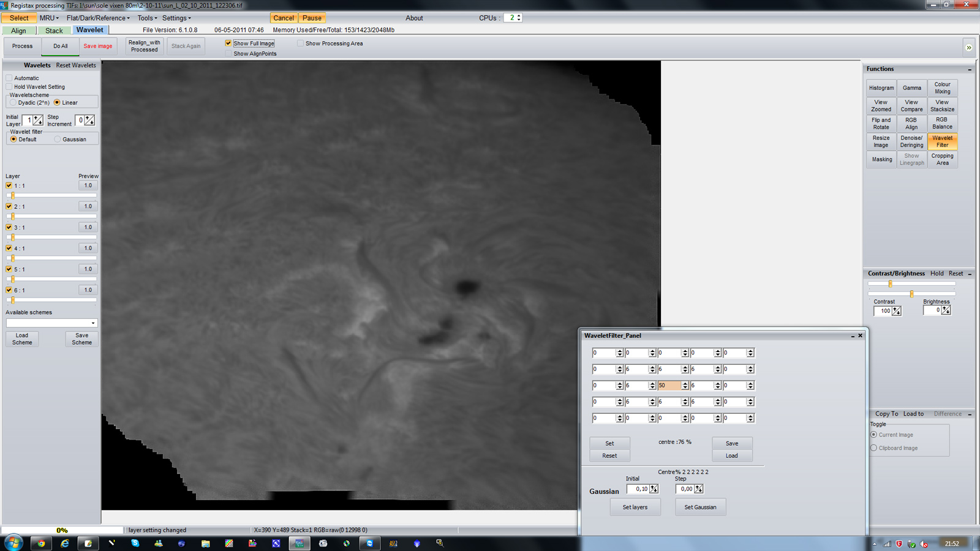The width and height of the screenshot is (980, 551).
Task: Open the RGB Balance function
Action: coord(942,123)
